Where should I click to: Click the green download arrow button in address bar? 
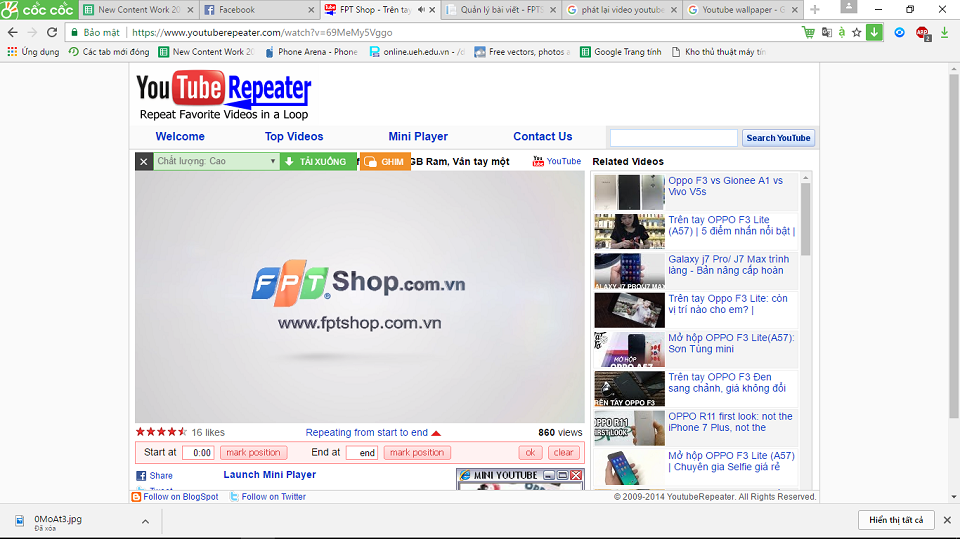coord(874,32)
